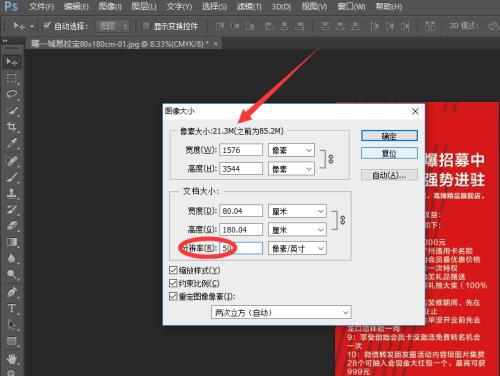Expand the panel double-arrow above the toolbox
The image size is (500, 376).
click(5, 41)
